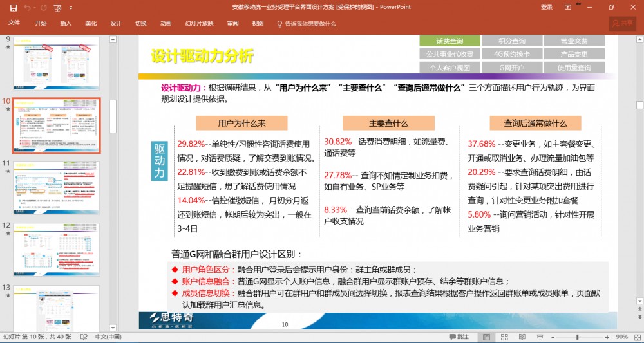Start slideshow from beginning quick access icon
644x343 pixels.
click(58, 8)
